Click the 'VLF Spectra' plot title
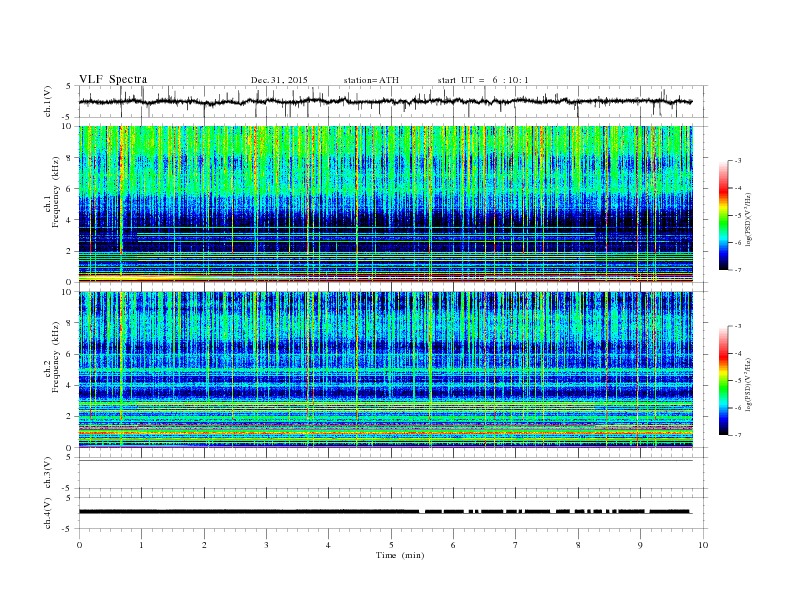The image size is (792, 612). click(113, 79)
